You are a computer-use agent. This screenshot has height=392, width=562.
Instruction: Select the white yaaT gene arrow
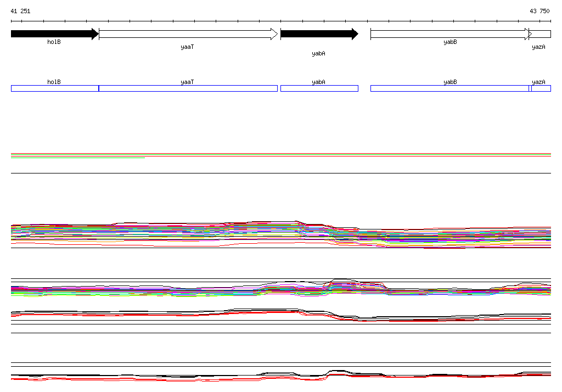coord(188,34)
